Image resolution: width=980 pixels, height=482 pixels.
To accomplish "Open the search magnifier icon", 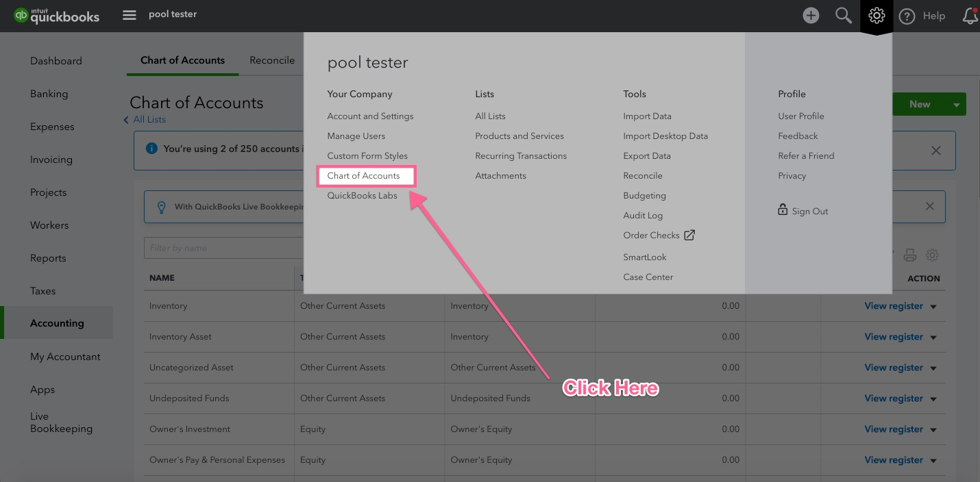I will (844, 15).
